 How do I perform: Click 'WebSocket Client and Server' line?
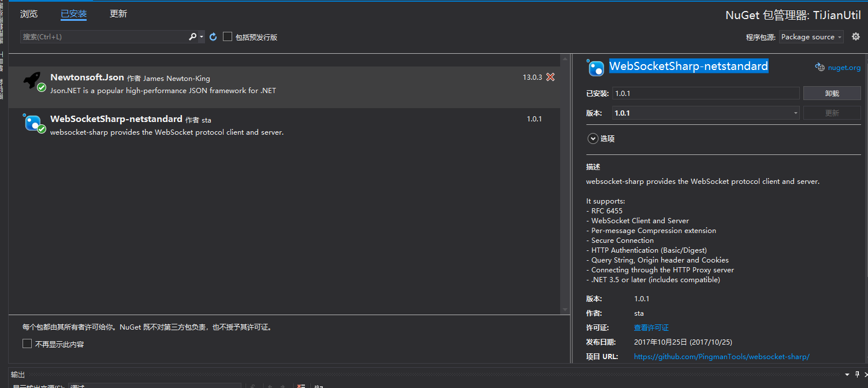click(638, 220)
